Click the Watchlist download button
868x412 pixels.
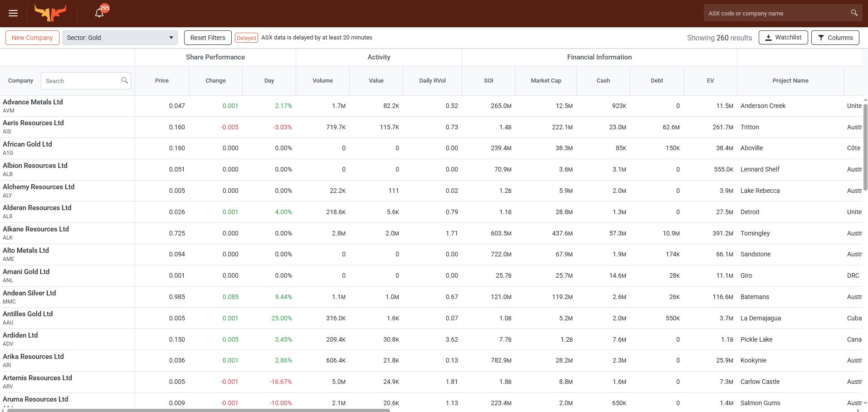[x=783, y=38]
